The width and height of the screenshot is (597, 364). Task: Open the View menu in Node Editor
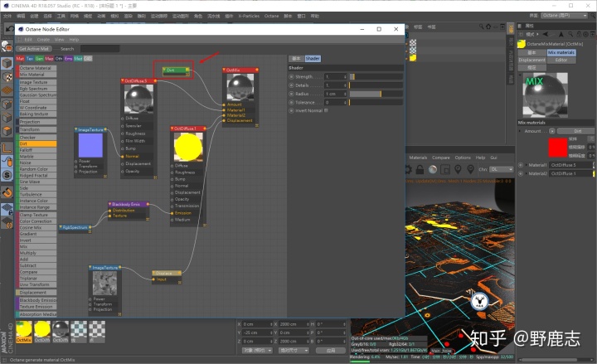pos(60,40)
